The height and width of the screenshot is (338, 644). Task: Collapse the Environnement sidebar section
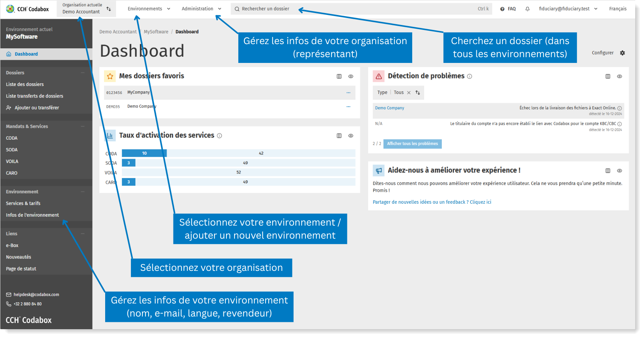[x=83, y=191]
